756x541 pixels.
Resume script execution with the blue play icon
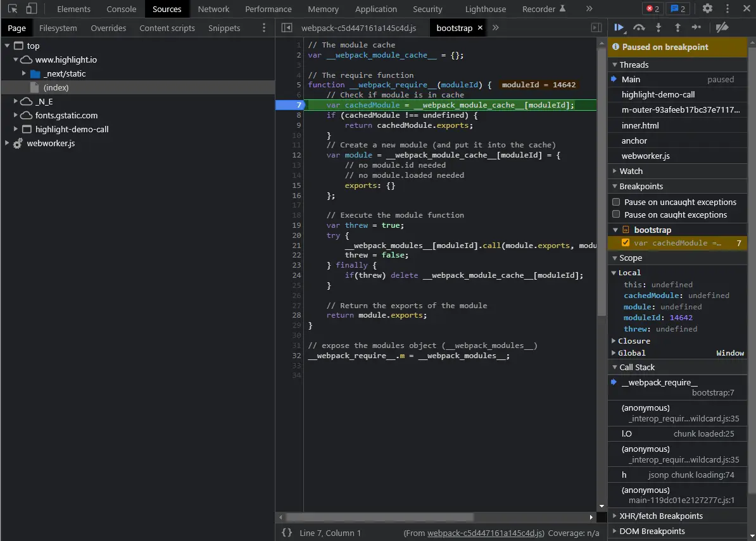point(619,27)
